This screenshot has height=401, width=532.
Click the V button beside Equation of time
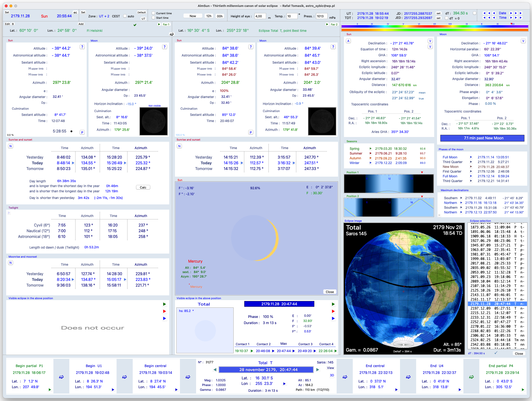(x=430, y=47)
